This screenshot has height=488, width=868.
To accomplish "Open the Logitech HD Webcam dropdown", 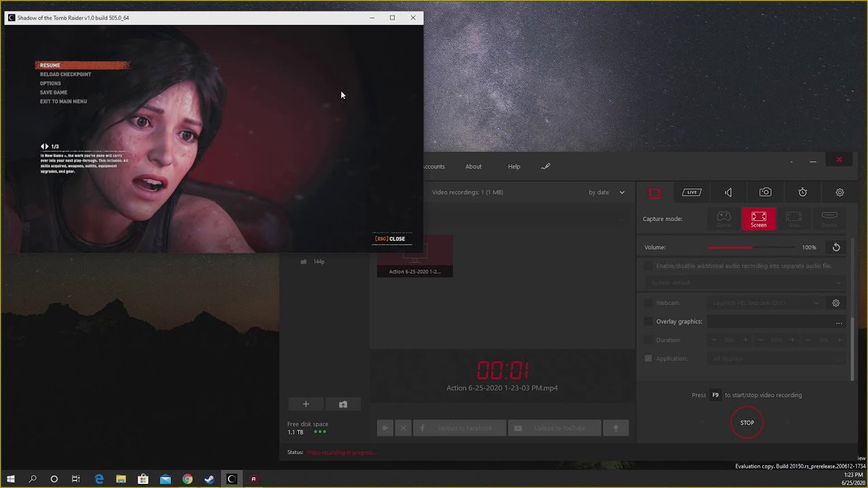I will (766, 303).
